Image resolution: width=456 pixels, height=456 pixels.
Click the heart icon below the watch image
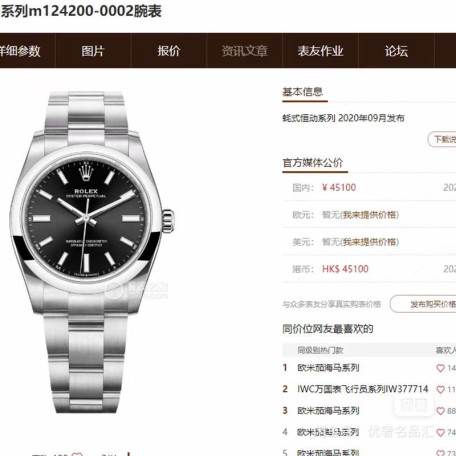coord(77,454)
